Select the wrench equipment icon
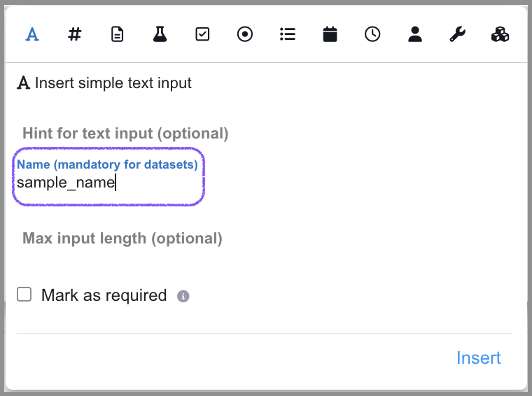532x396 pixels. [x=458, y=34]
